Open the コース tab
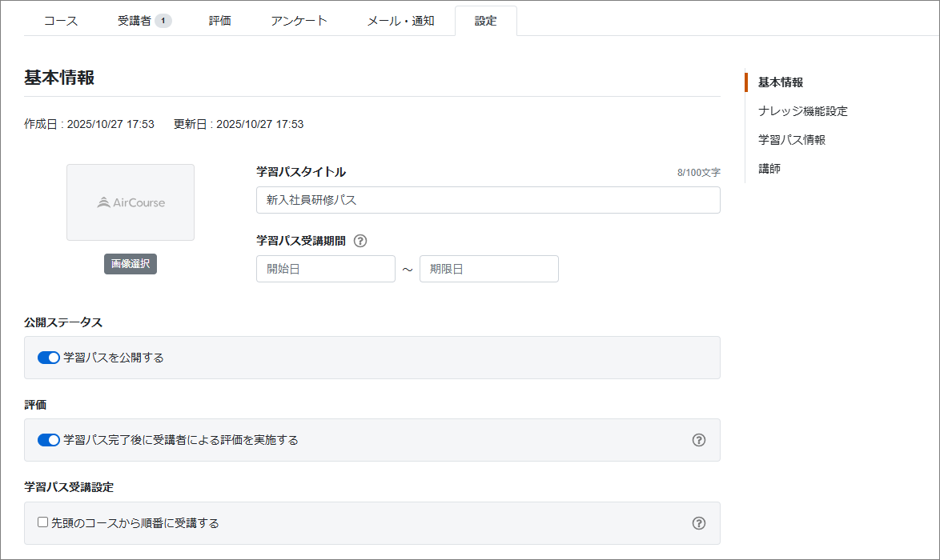The width and height of the screenshot is (940, 560). point(61,21)
